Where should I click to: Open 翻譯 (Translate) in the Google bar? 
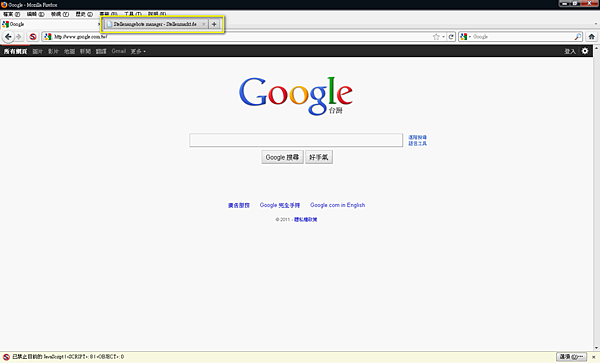tap(101, 51)
